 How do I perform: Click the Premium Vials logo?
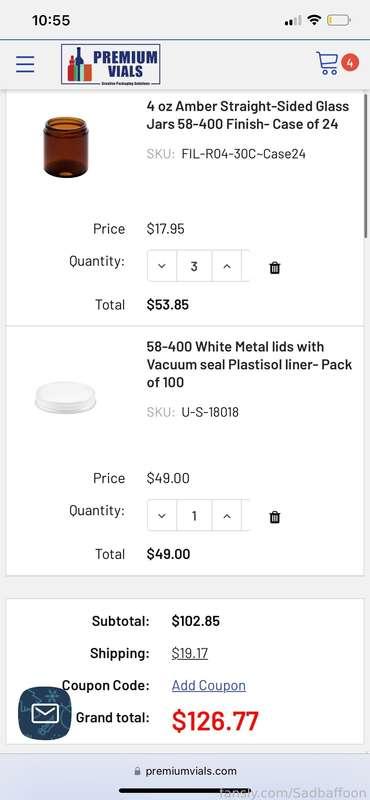[110, 64]
